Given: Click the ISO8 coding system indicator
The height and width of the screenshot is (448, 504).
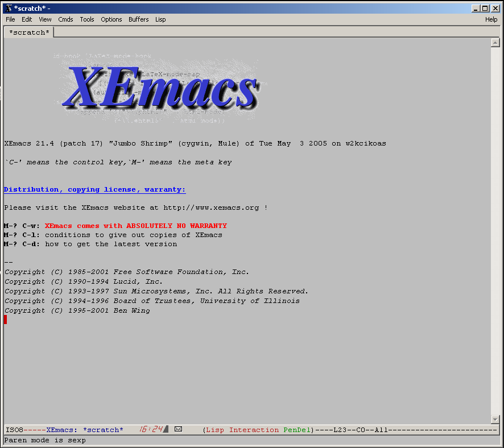Looking at the screenshot, I should pyautogui.click(x=14, y=430).
